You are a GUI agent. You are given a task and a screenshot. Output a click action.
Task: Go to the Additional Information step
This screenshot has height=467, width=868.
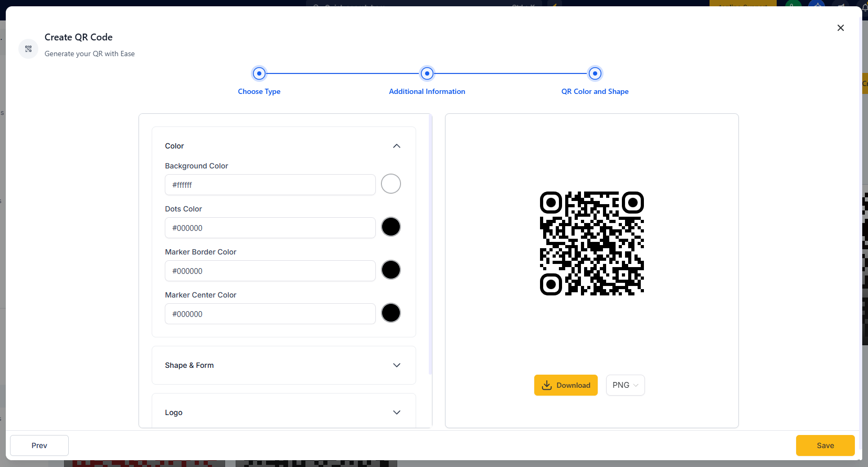pos(427,91)
